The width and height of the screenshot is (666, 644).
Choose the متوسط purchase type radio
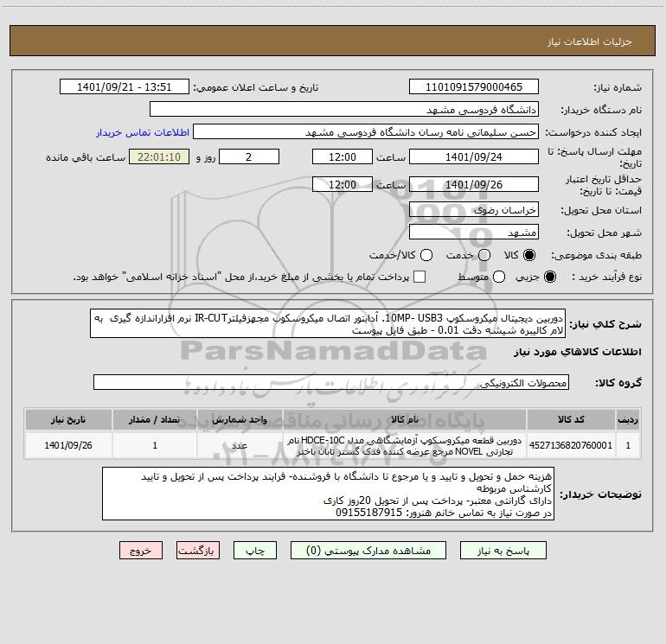[x=499, y=277]
